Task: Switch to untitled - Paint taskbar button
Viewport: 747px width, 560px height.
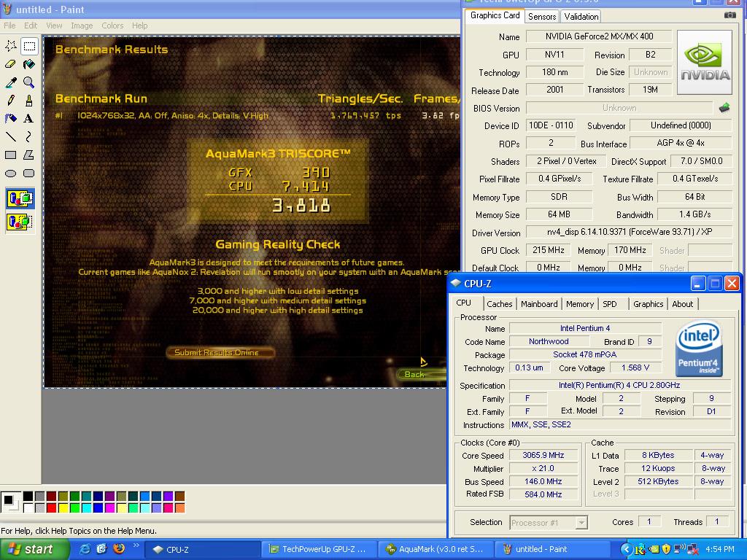Action: [x=553, y=550]
